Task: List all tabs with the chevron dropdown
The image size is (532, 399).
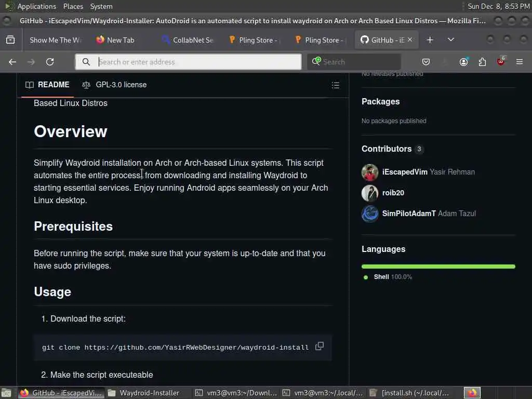Action: (x=450, y=39)
